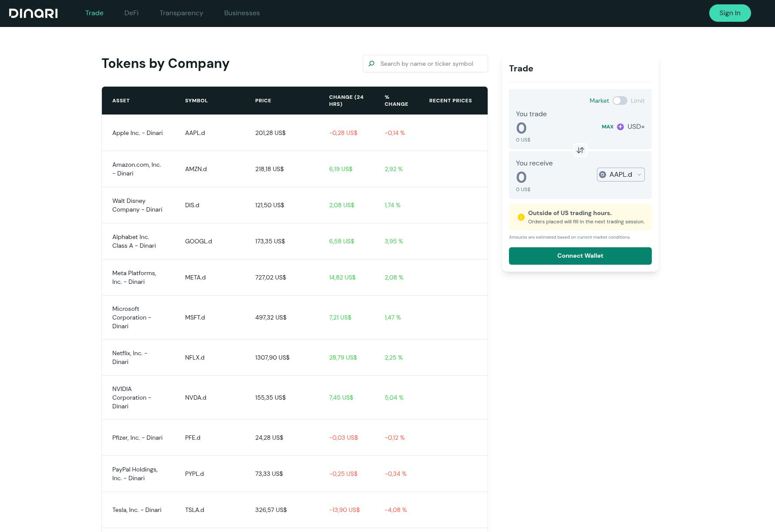Click price 727,02 US$
Screen dimensions: 775x532
coord(270,277)
